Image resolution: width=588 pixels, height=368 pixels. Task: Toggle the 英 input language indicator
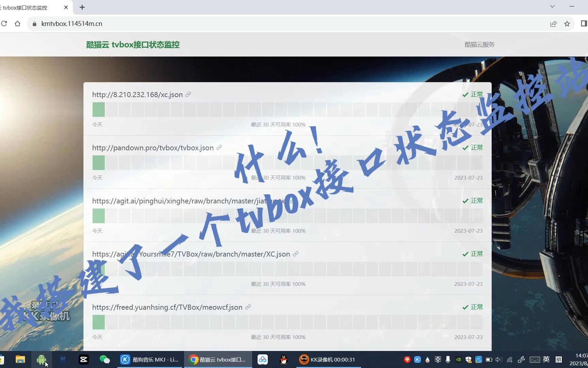click(546, 359)
